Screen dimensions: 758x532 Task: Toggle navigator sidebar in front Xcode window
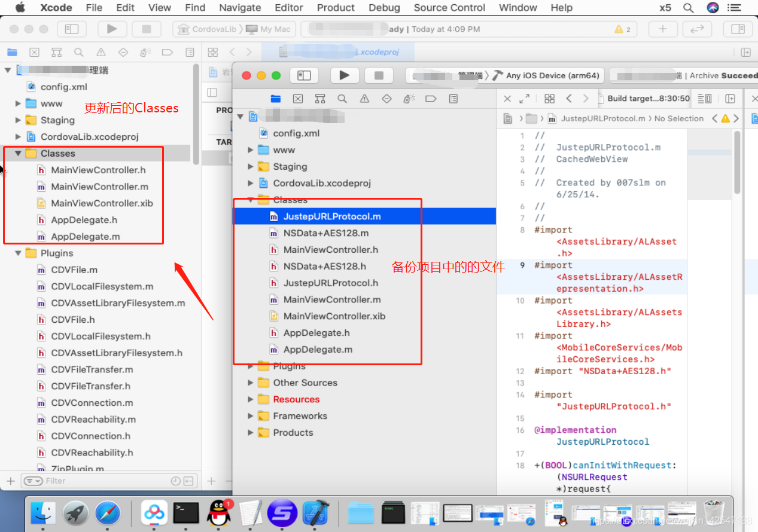click(x=304, y=75)
